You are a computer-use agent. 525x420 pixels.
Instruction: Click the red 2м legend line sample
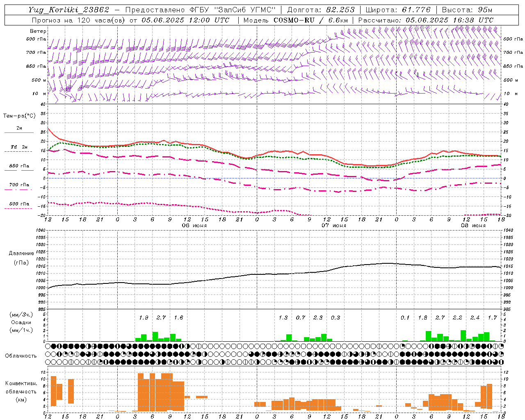(x=19, y=132)
